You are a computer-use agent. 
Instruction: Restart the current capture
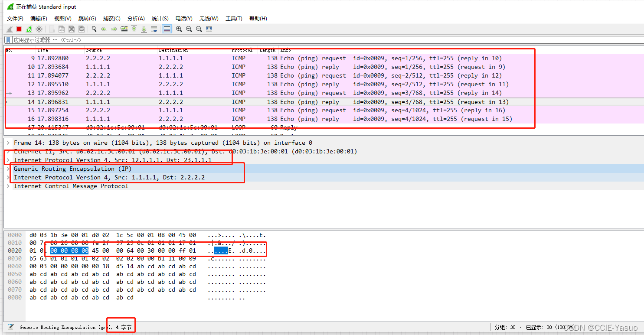(29, 29)
